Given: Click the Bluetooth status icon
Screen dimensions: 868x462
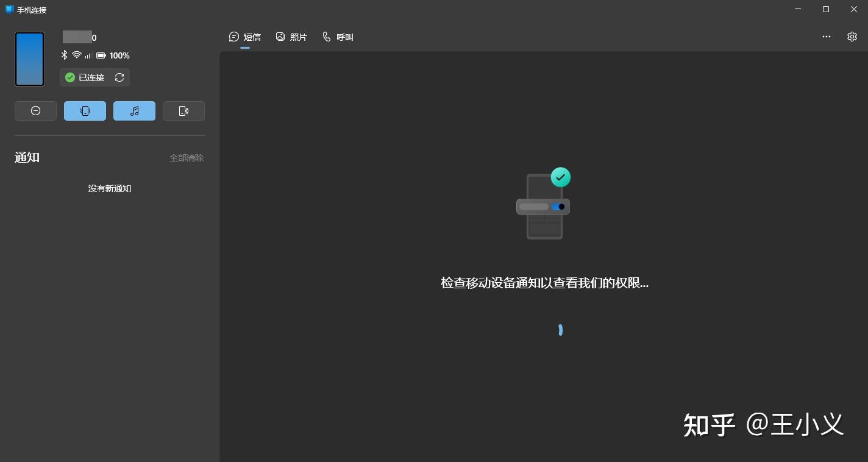Looking at the screenshot, I should [x=64, y=55].
